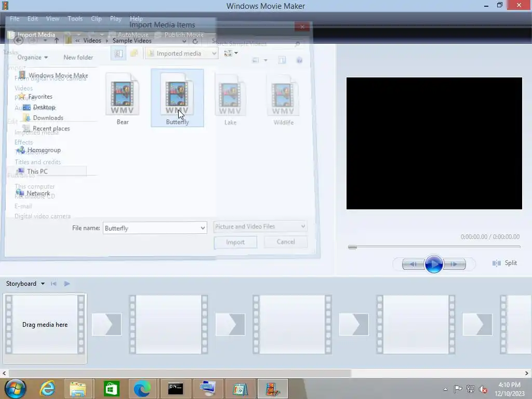Click the Drag media here storyboard cell
Screen dimensions: 532x399
tap(45, 324)
